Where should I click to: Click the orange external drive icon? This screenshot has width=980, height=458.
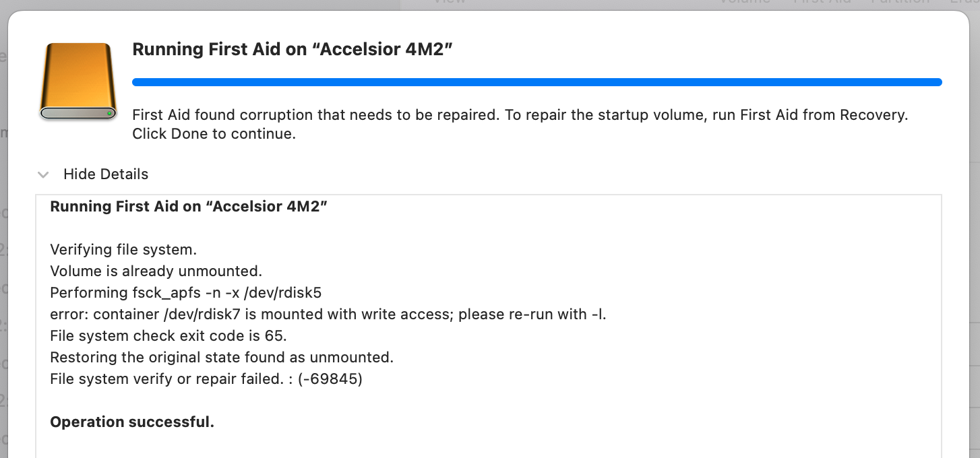(x=76, y=82)
